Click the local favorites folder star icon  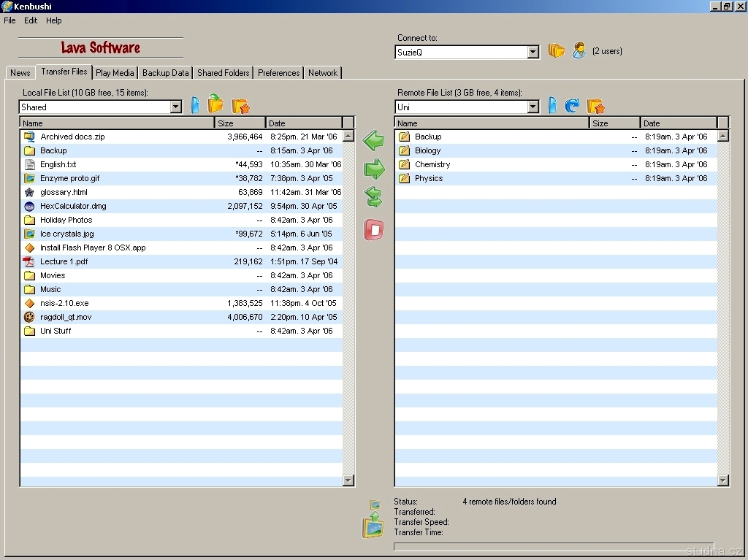(240, 106)
